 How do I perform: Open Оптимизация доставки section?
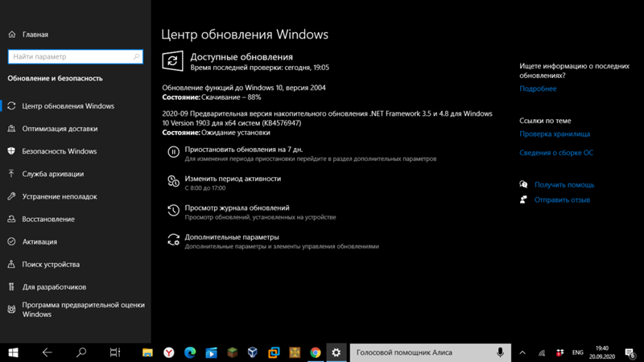(x=60, y=129)
